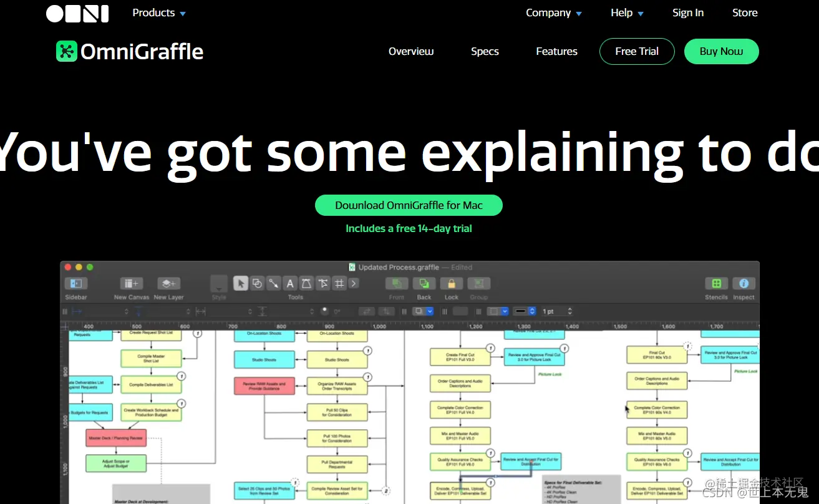Open the Stencils browser

[716, 283]
